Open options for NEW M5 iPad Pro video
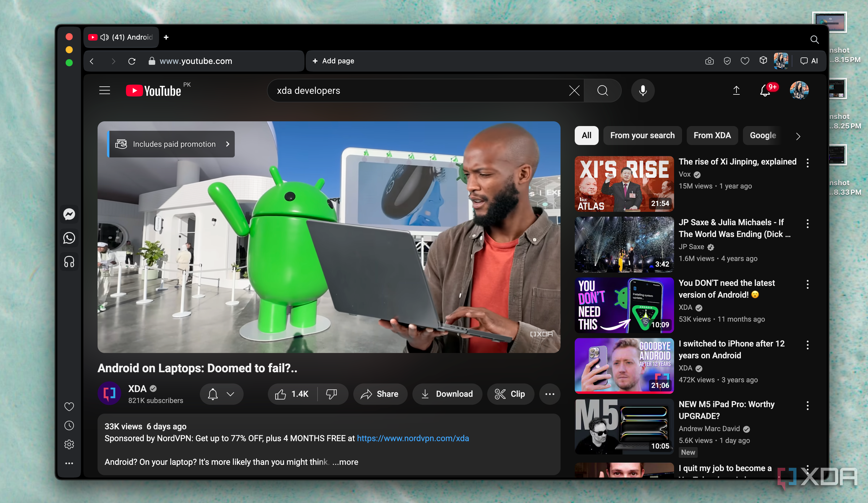The width and height of the screenshot is (868, 503). coord(807,406)
